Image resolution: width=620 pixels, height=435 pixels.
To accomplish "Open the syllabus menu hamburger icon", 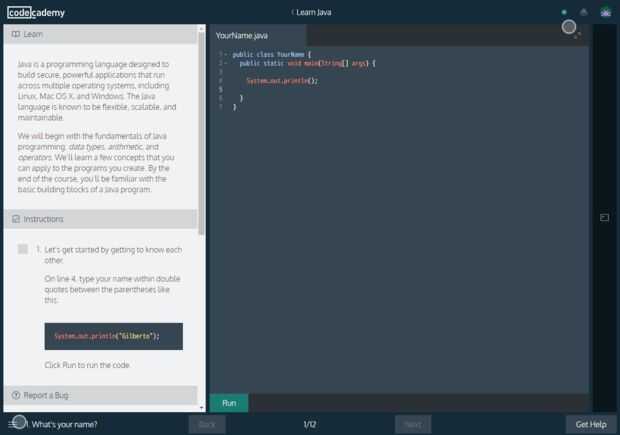I will point(13,424).
